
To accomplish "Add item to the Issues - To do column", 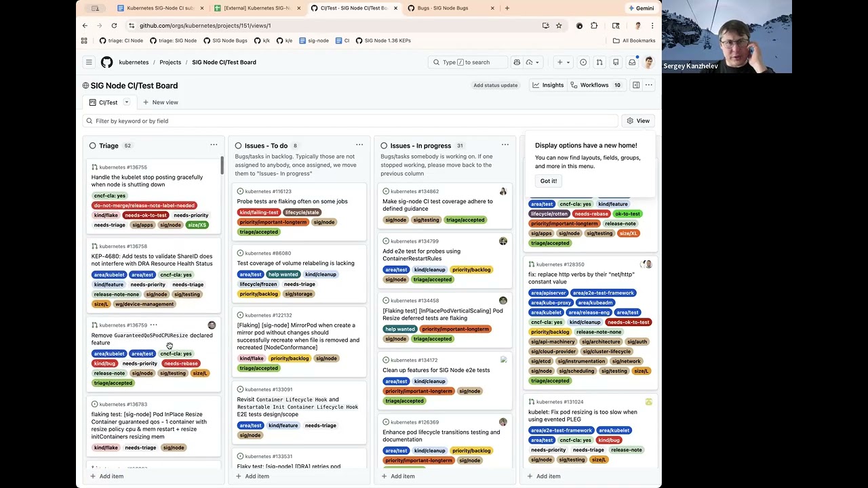I will 252,476.
